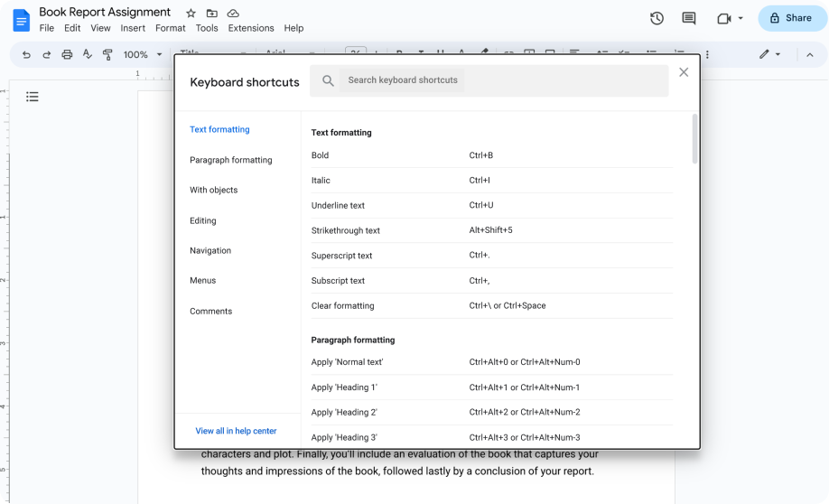Star the Book Report Assignment document
This screenshot has height=504, width=829.
(191, 14)
